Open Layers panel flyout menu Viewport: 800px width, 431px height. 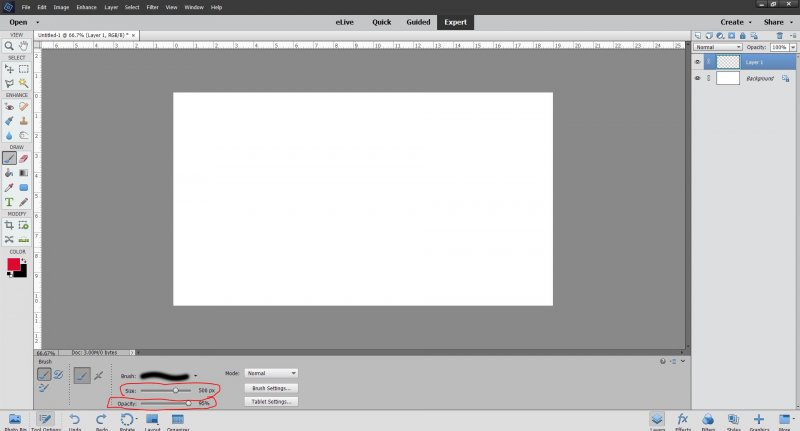(x=793, y=36)
